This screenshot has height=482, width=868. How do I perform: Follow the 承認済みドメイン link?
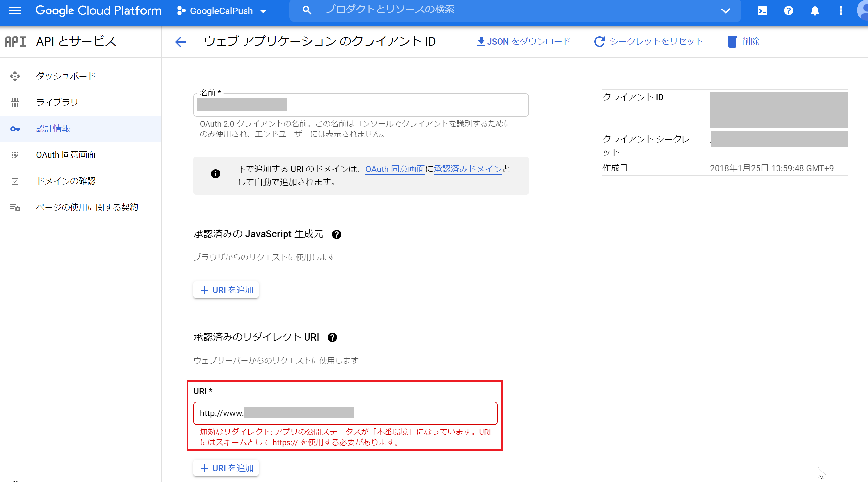[x=467, y=169]
